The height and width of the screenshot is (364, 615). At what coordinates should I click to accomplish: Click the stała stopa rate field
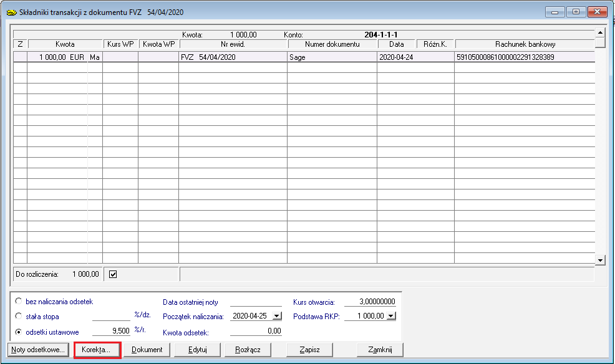click(x=111, y=316)
